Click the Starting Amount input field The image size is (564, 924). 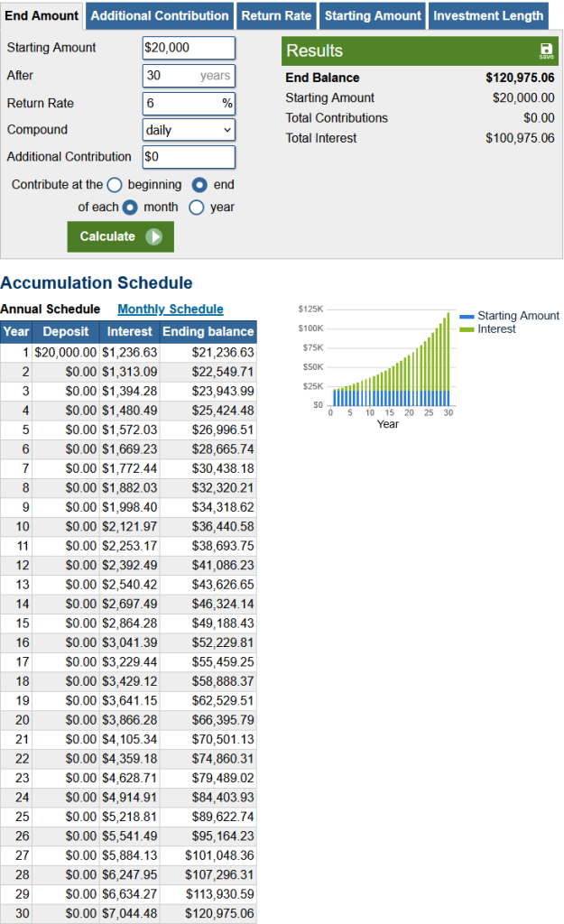tap(189, 48)
